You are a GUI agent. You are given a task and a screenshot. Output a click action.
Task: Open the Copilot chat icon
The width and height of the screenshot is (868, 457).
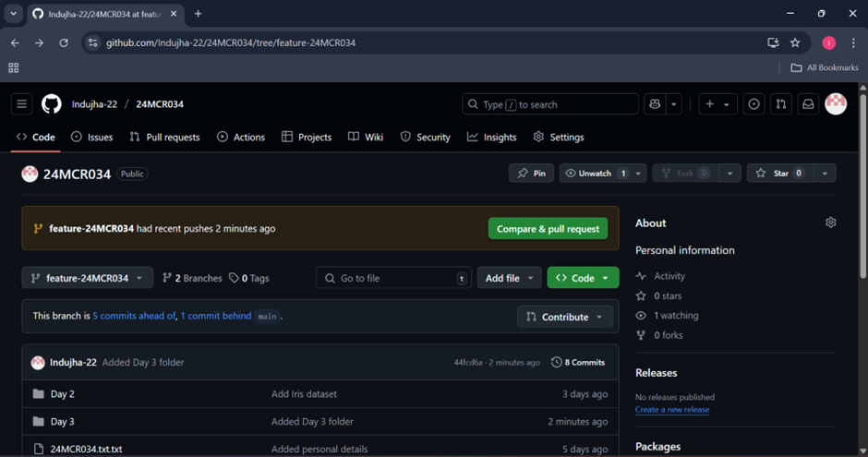point(655,104)
